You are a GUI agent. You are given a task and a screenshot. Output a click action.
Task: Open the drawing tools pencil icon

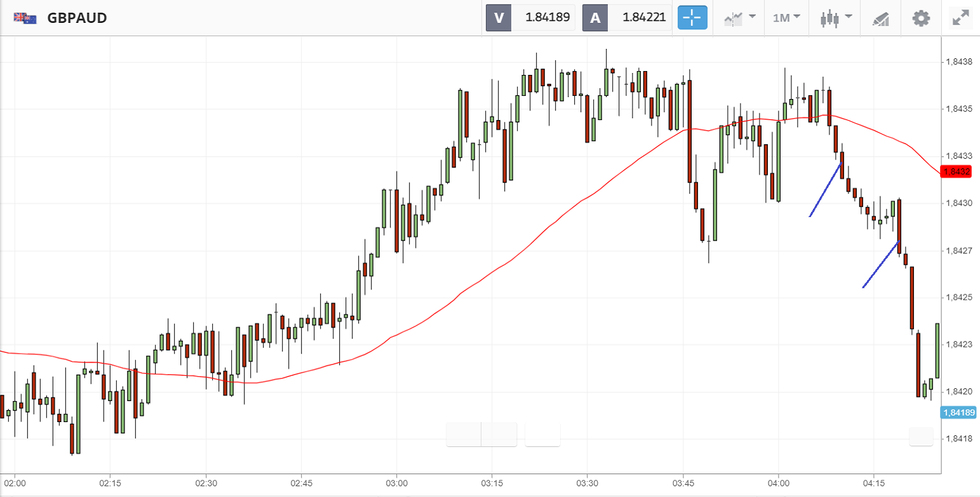click(880, 18)
